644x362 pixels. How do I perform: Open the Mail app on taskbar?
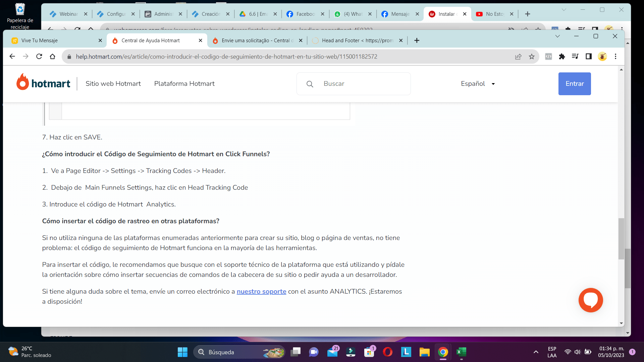tap(332, 352)
